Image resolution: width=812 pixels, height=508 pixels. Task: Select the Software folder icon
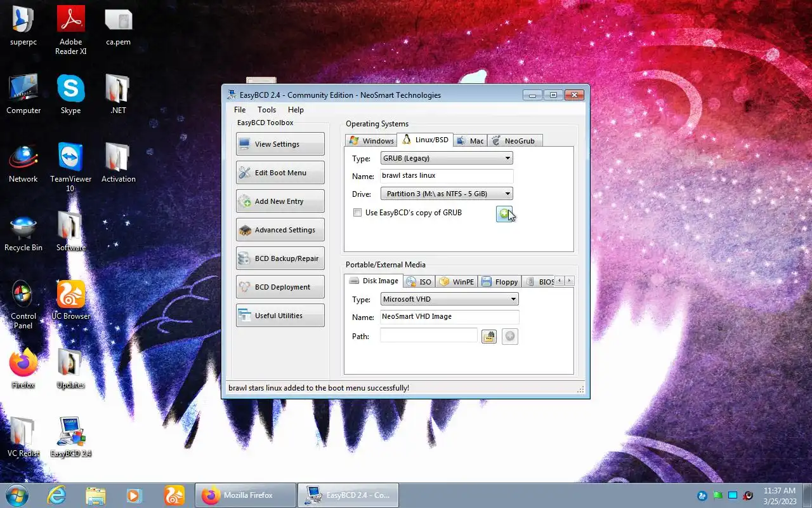pyautogui.click(x=71, y=232)
